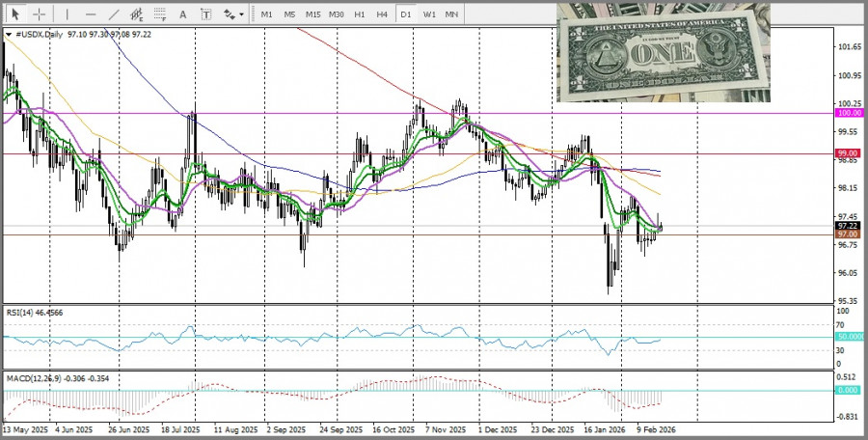Open the arrows objects dropdown
The width and height of the screenshot is (868, 440).
[x=232, y=14]
